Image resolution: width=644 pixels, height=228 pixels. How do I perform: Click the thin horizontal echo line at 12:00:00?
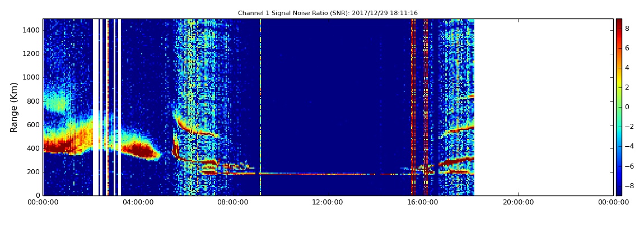(x=328, y=174)
